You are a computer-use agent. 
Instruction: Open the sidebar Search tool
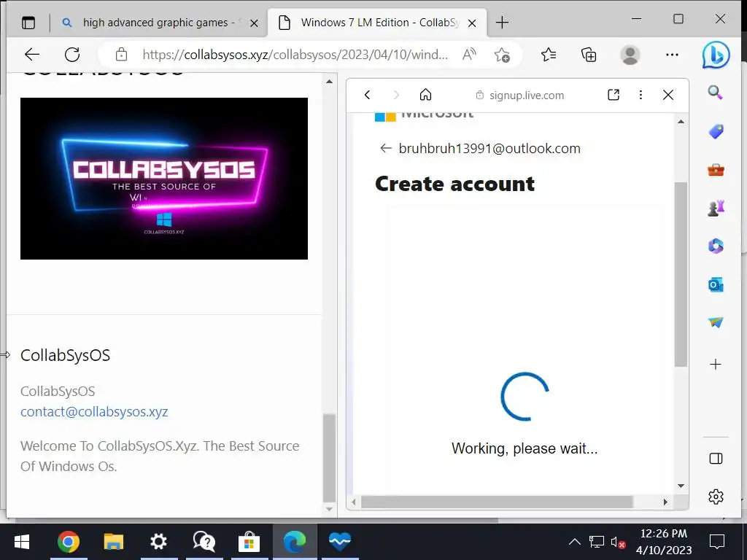[716, 92]
